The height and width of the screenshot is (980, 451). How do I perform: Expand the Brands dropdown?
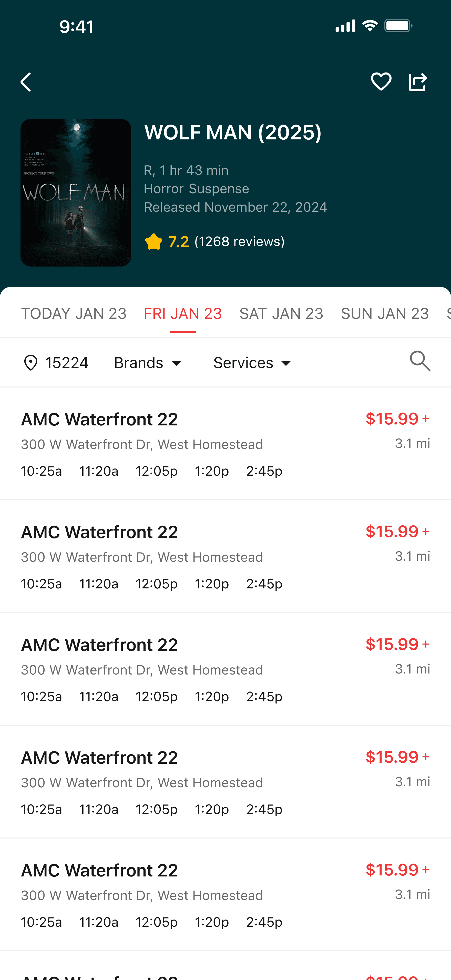coord(148,363)
